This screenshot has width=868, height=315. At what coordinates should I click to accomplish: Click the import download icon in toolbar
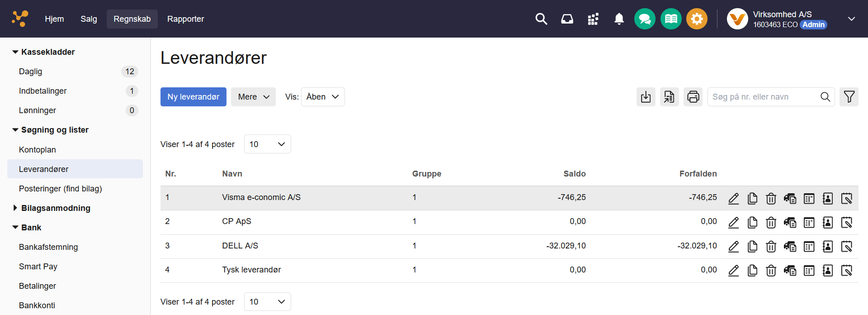pos(646,97)
